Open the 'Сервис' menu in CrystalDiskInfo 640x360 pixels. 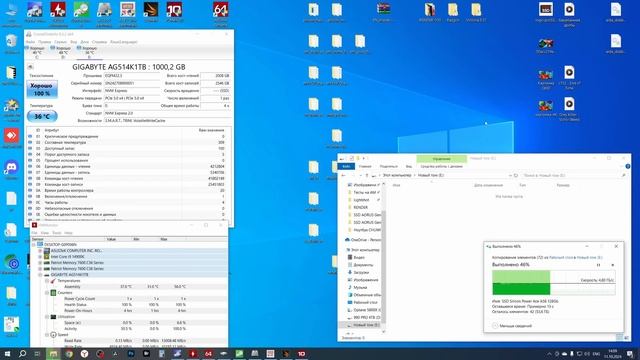(x=60, y=42)
